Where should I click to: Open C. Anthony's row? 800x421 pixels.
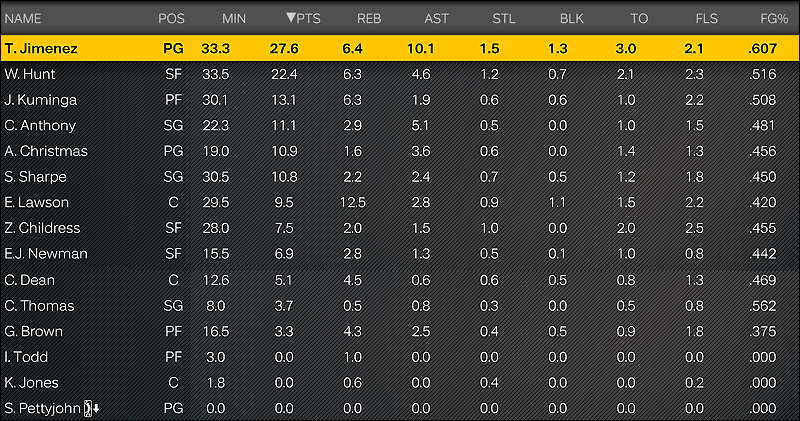[x=400, y=126]
